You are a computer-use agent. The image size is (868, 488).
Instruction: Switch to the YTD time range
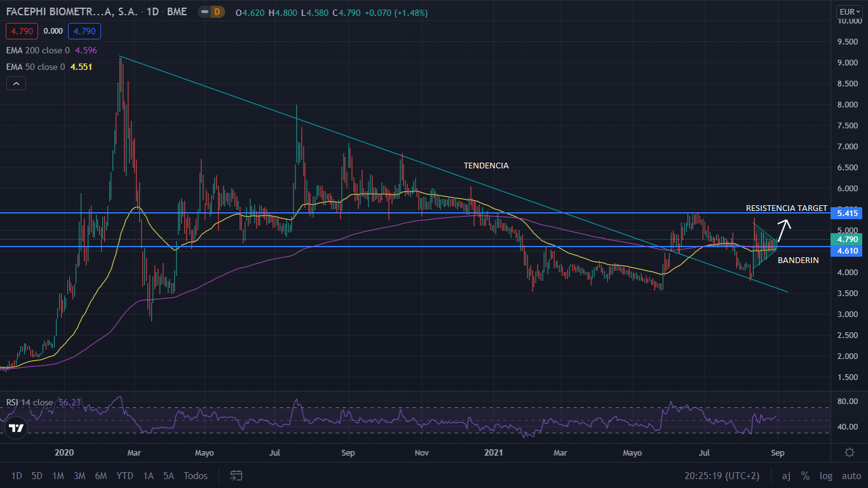click(125, 475)
